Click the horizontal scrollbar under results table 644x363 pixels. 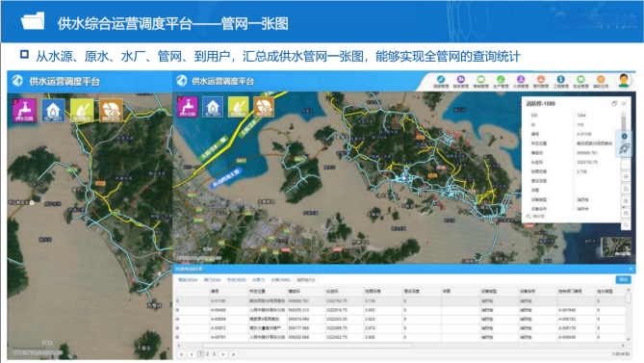point(307,346)
